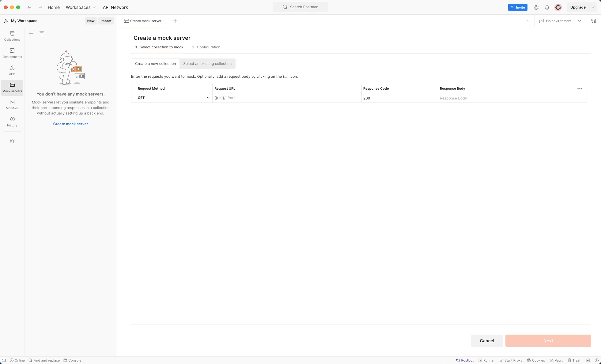Open History in the sidebar

(12, 122)
